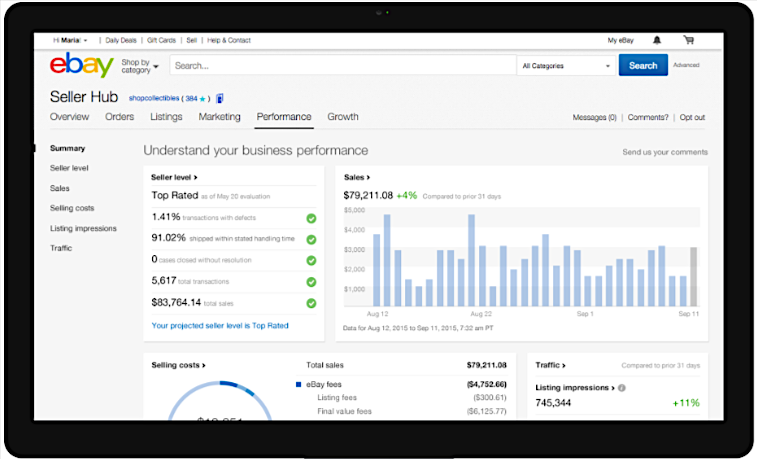Viewport: 757px width, 459px height.
Task: Click green check for total sales row
Action: 311,303
